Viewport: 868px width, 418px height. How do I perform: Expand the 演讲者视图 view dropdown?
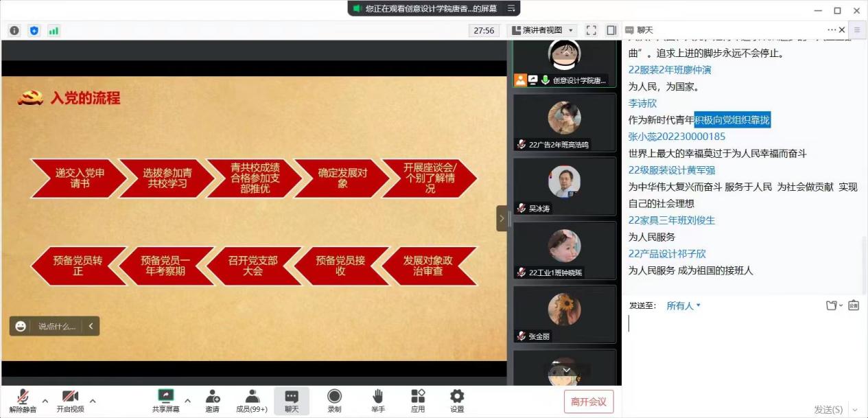pyautogui.click(x=542, y=30)
